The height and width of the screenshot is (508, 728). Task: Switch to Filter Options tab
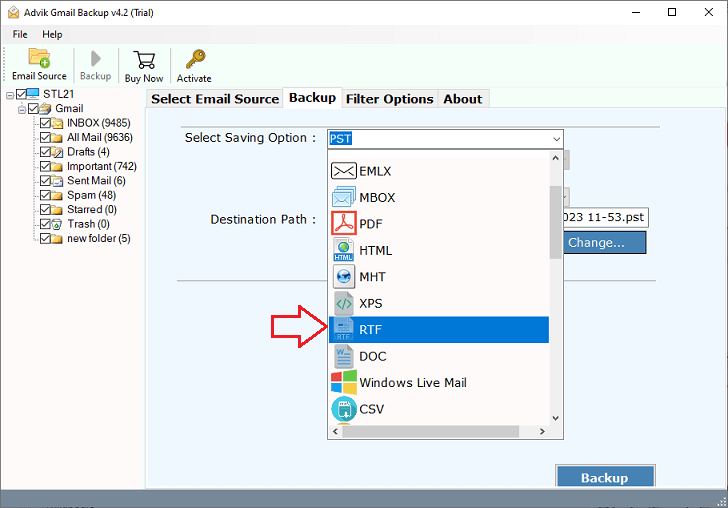point(390,99)
